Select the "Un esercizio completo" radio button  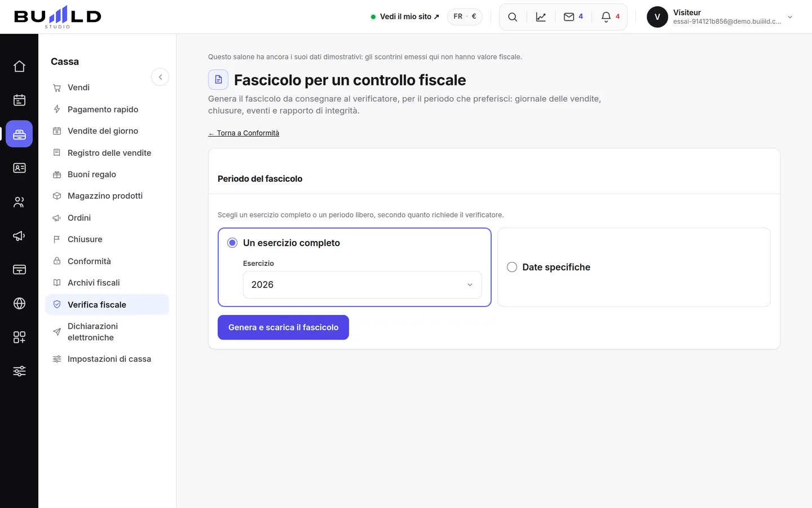(x=232, y=243)
